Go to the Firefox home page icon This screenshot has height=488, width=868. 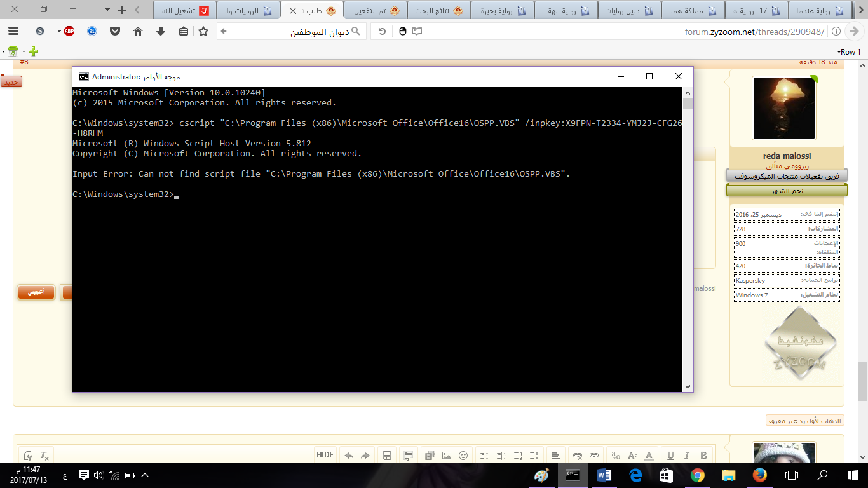pyautogui.click(x=138, y=31)
